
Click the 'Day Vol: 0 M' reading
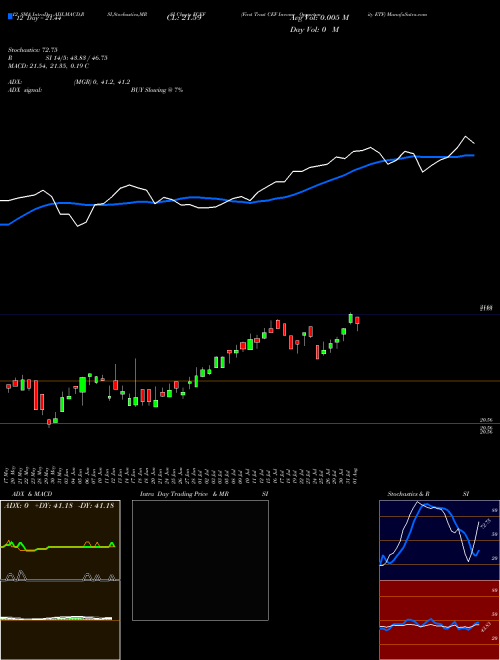tap(314, 30)
